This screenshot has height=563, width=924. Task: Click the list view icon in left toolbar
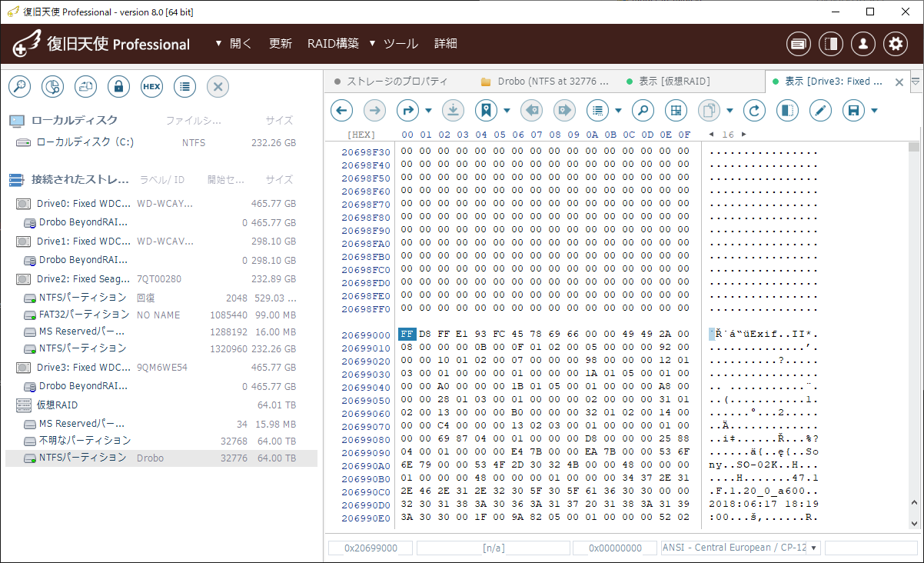pyautogui.click(x=184, y=87)
